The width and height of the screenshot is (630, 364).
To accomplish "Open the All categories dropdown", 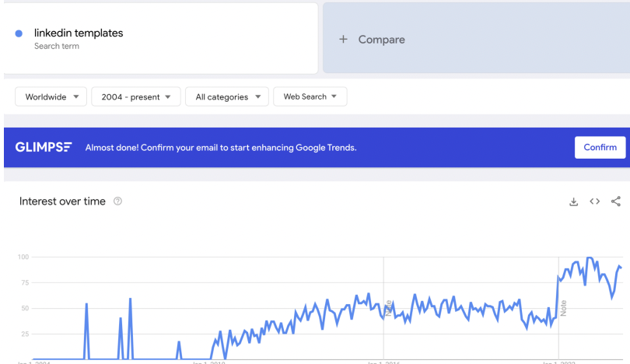I will pos(227,96).
